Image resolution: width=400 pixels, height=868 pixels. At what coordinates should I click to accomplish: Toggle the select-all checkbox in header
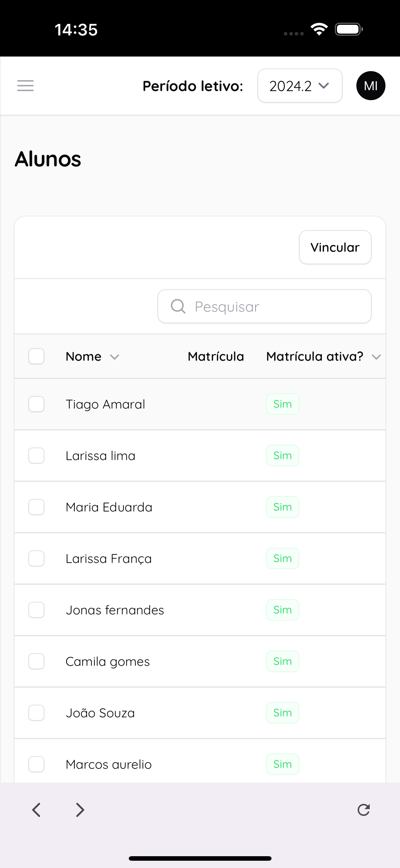coord(36,356)
